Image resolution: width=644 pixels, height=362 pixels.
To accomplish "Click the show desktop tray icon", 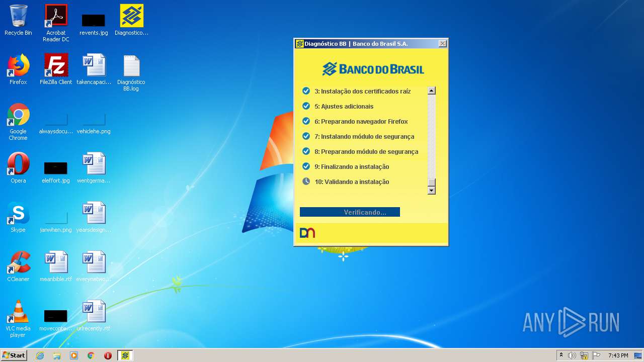I will coord(638,355).
